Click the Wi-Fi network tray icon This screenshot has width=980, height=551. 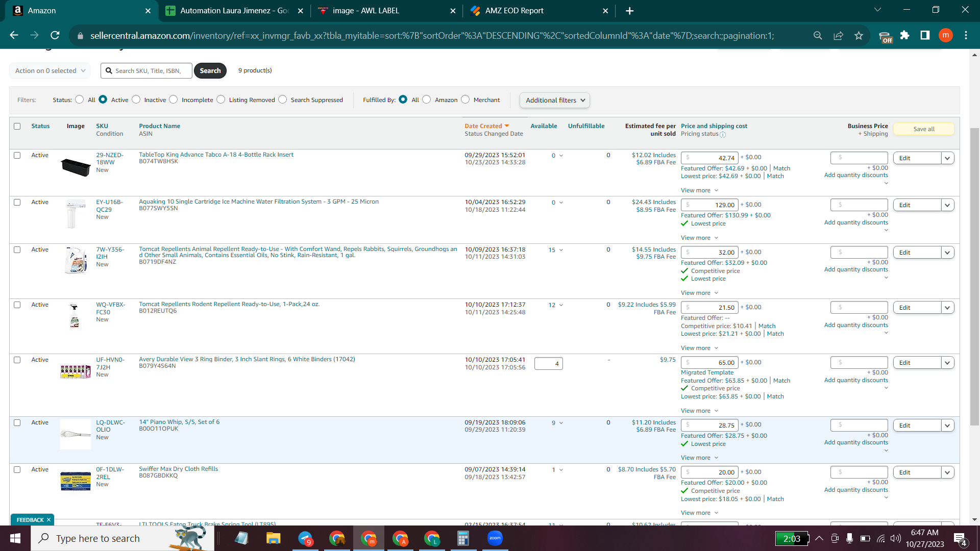[x=880, y=538]
